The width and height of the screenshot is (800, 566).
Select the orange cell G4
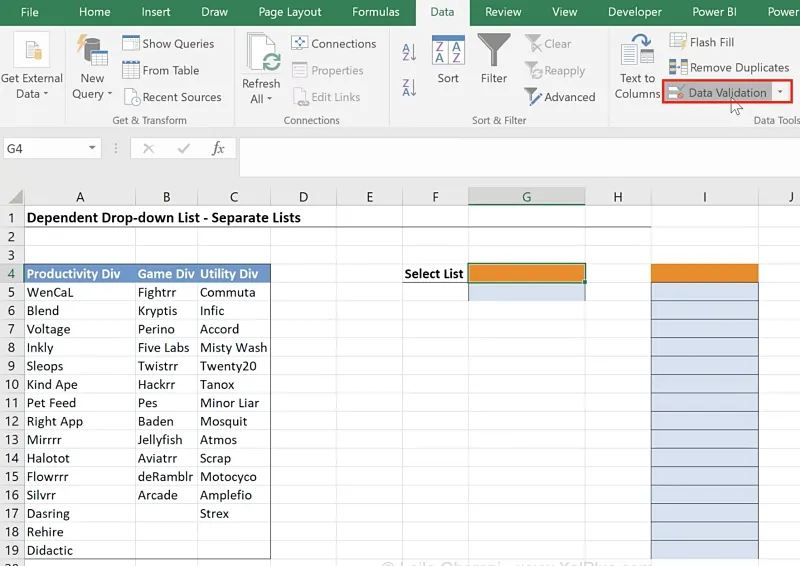(x=526, y=273)
